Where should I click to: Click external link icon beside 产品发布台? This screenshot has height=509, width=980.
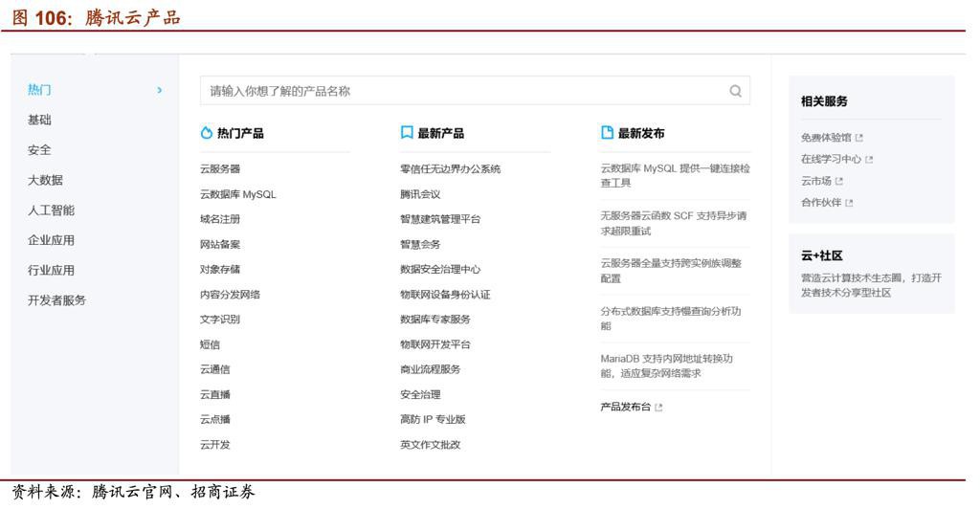click(658, 408)
